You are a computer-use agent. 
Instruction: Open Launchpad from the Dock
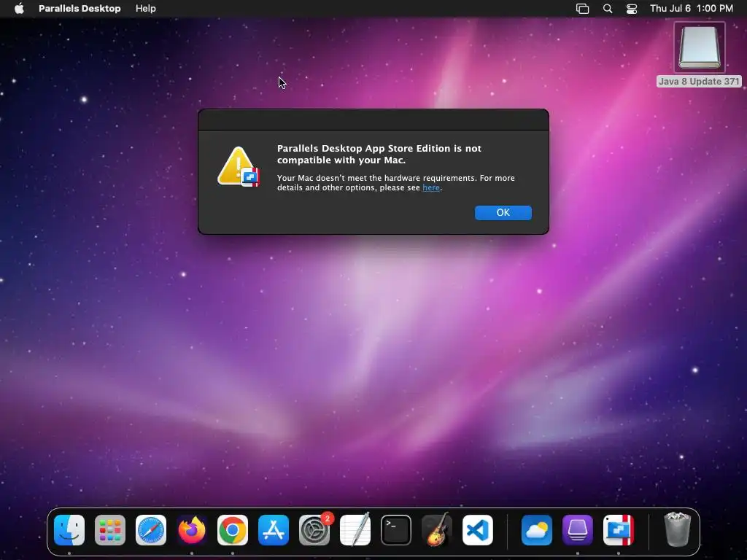click(x=110, y=530)
